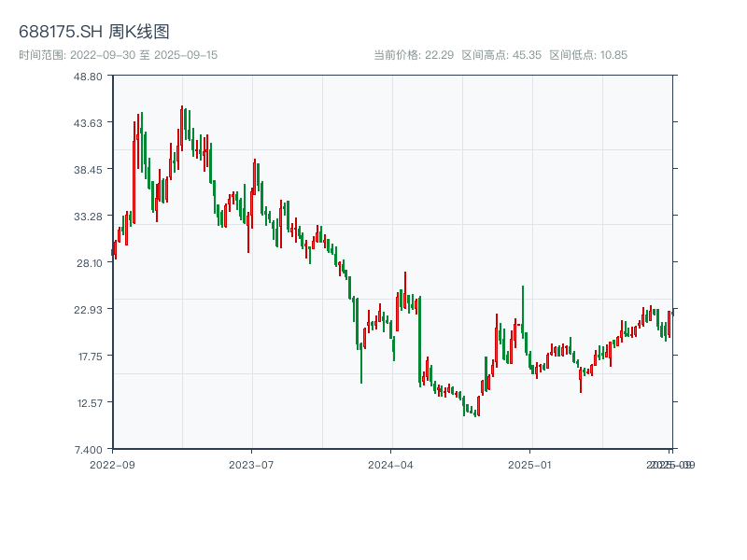The image size is (747, 560).
Task: Click the 区间高点 45.35 label
Action: [500, 55]
